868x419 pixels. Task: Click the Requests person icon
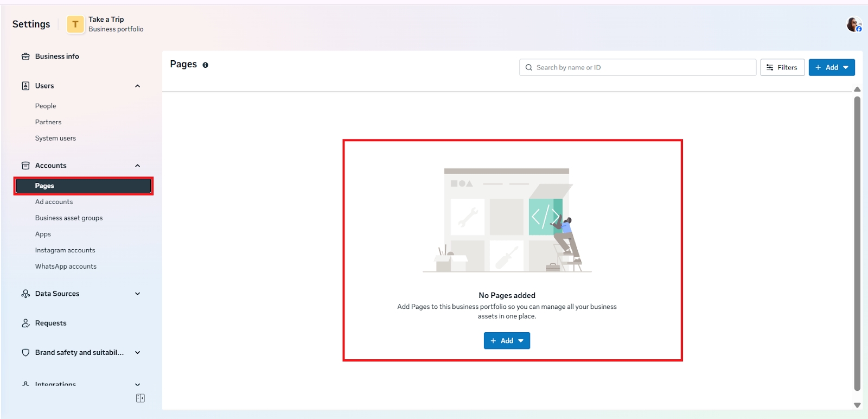pos(25,323)
